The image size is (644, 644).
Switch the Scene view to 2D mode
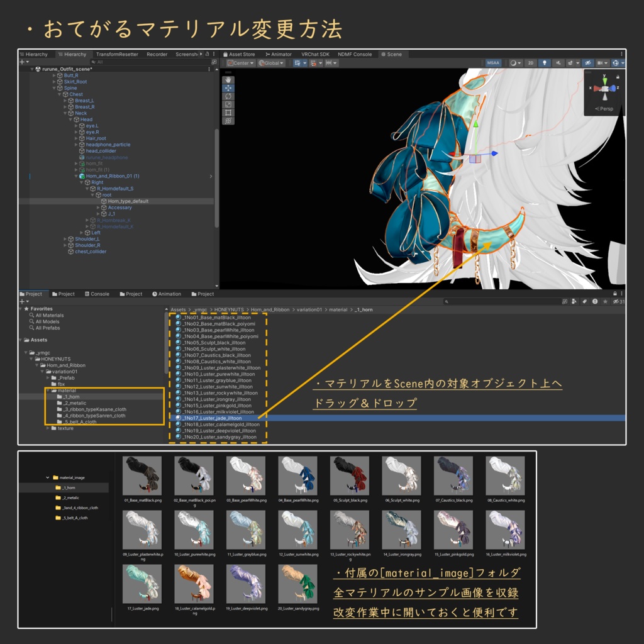[x=530, y=63]
